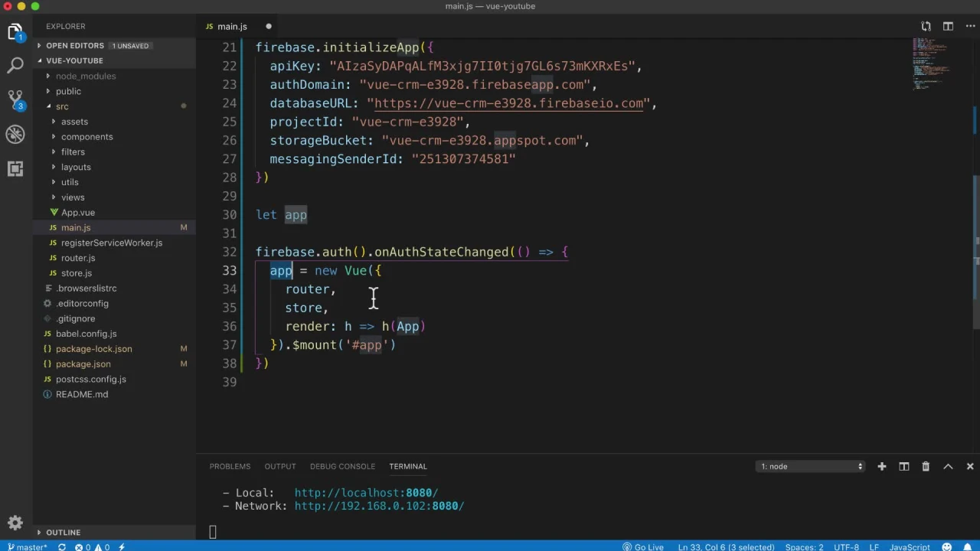
Task: Kill terminal using the trash icon
Action: (x=926, y=466)
